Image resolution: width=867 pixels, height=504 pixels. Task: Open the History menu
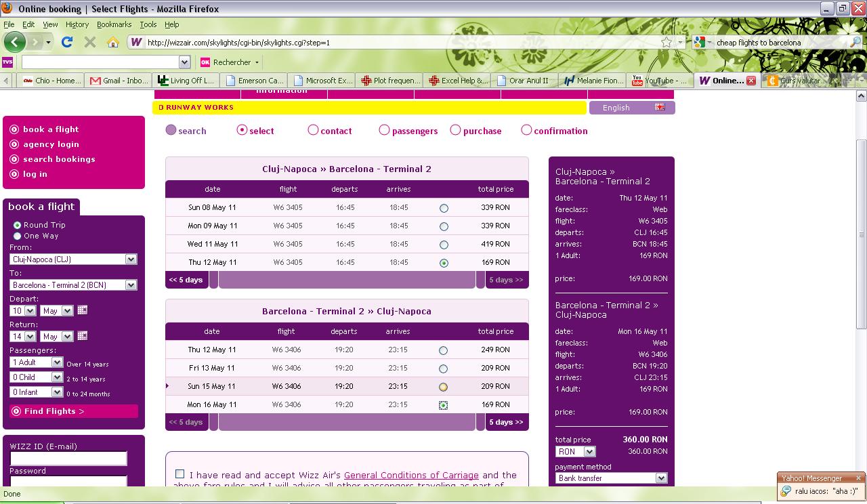(x=77, y=24)
